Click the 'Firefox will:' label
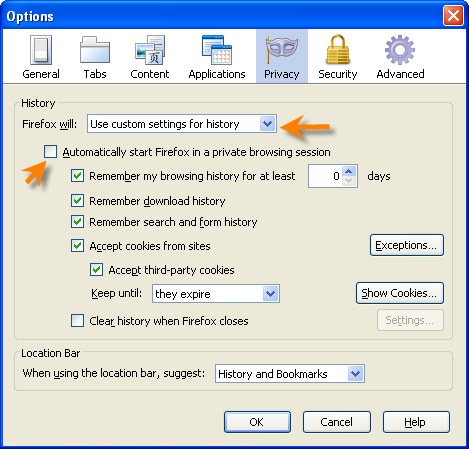The height and width of the screenshot is (449, 469). coord(49,124)
